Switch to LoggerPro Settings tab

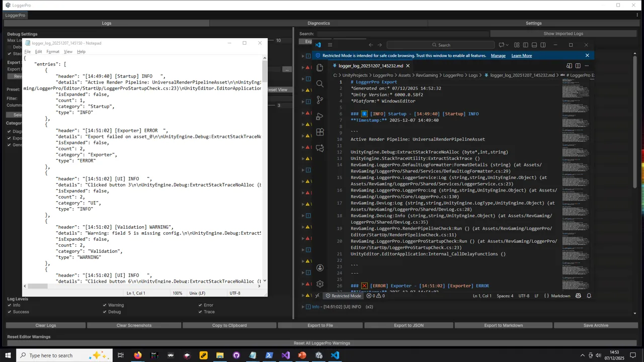click(534, 23)
